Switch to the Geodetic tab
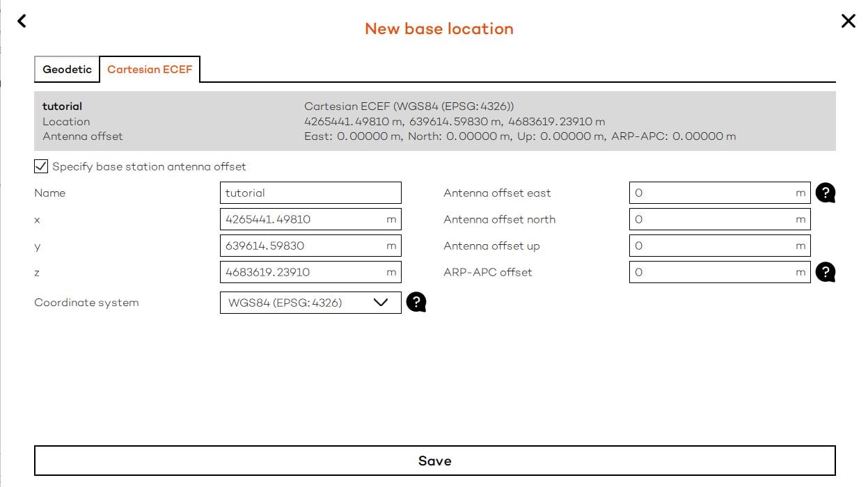868x487 pixels. coord(67,70)
